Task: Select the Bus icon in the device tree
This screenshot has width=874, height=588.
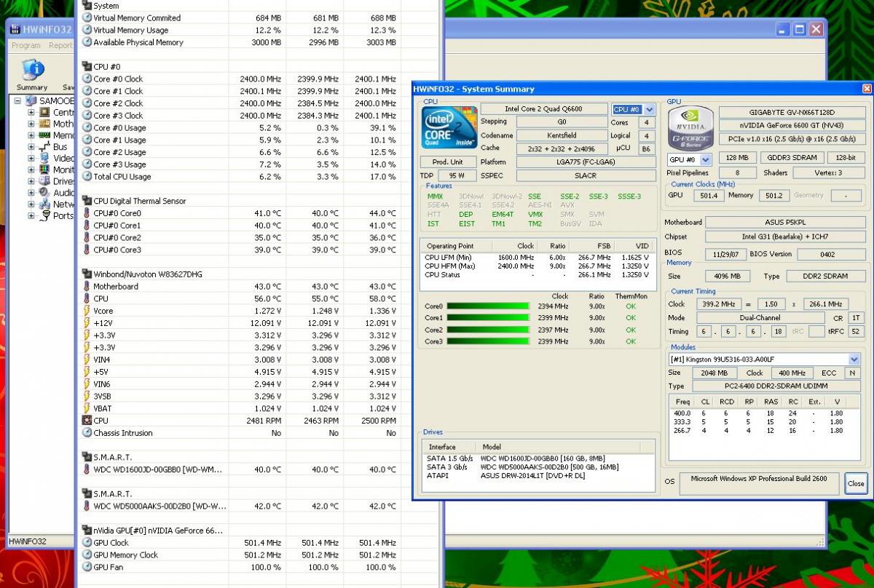Action: pos(45,147)
